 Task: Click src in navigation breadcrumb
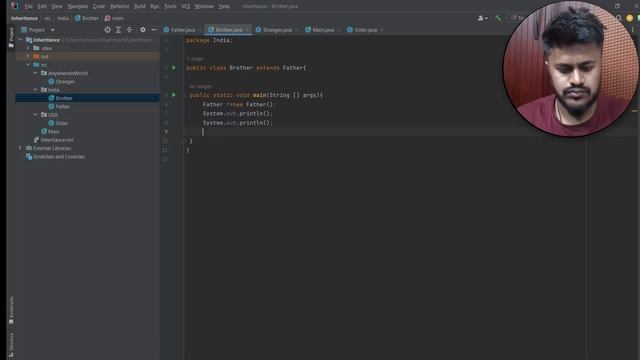click(48, 18)
